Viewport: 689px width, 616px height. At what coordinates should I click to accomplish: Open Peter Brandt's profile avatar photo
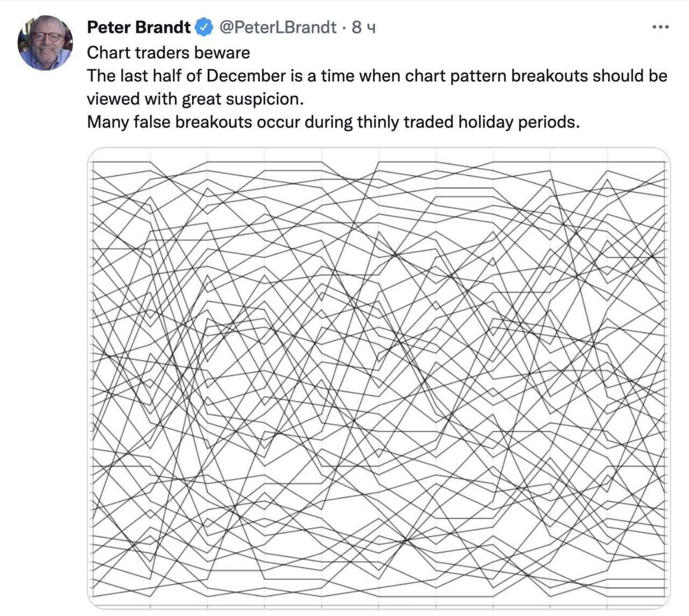click(45, 43)
